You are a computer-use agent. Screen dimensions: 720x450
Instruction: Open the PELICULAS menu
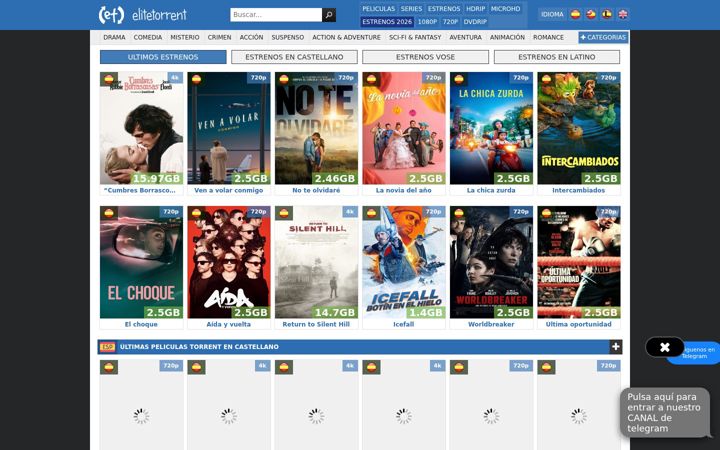point(378,9)
